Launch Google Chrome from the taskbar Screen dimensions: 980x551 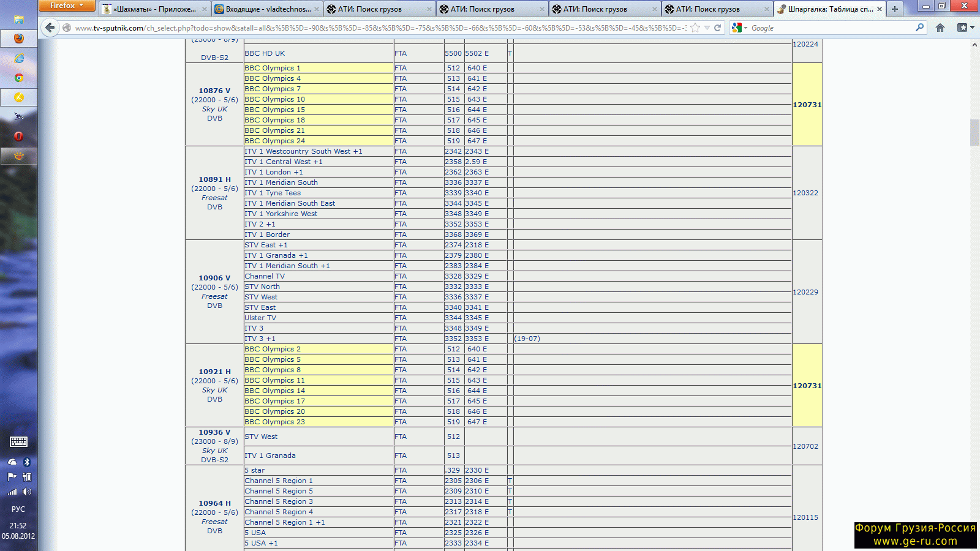[19, 78]
